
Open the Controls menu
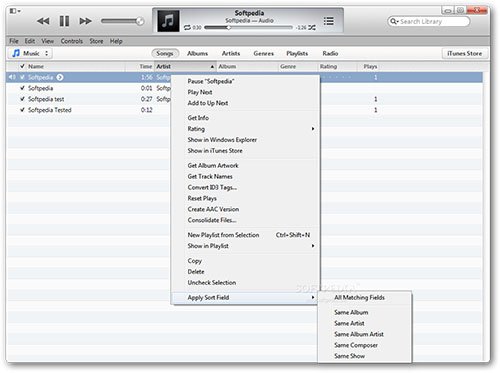point(72,41)
